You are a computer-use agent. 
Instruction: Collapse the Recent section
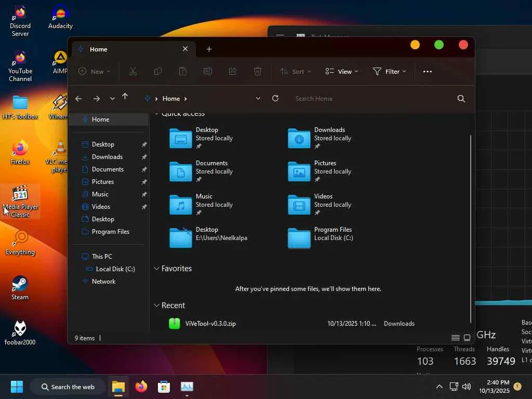pos(156,305)
